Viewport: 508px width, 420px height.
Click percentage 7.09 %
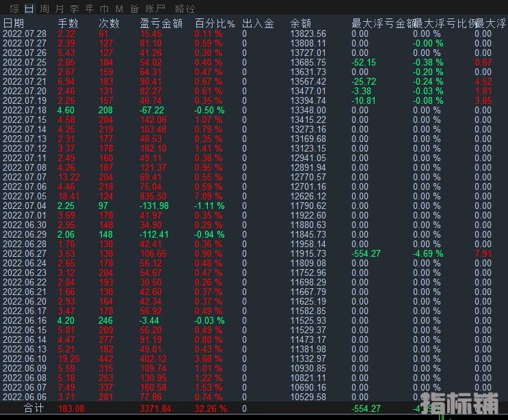pyautogui.click(x=209, y=196)
